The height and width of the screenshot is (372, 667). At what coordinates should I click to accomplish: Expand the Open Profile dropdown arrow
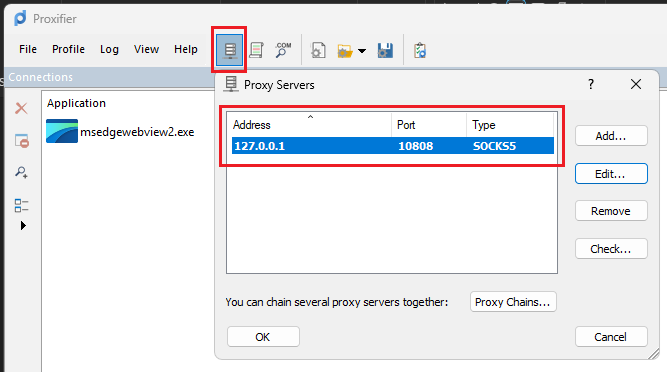coord(362,51)
